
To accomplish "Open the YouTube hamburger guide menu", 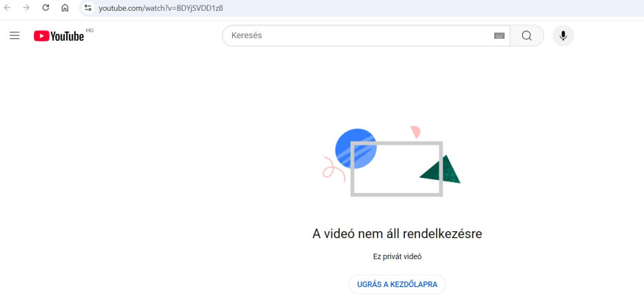I will [x=15, y=36].
